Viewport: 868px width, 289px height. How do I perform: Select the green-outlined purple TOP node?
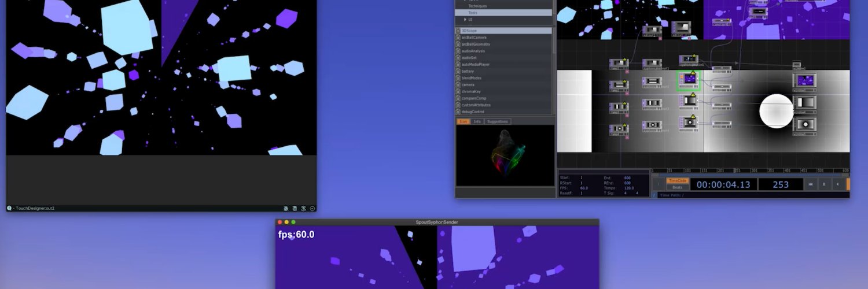(689, 80)
